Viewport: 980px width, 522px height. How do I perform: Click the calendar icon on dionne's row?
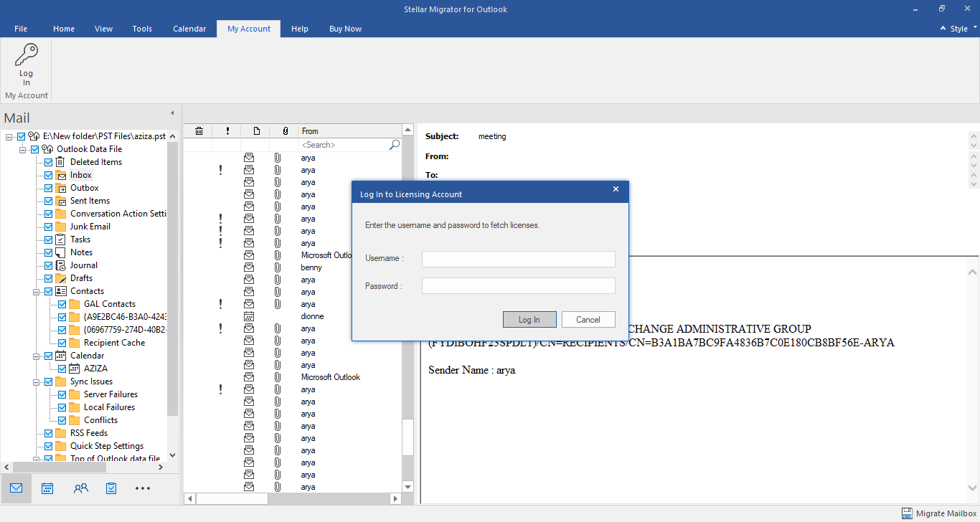249,316
